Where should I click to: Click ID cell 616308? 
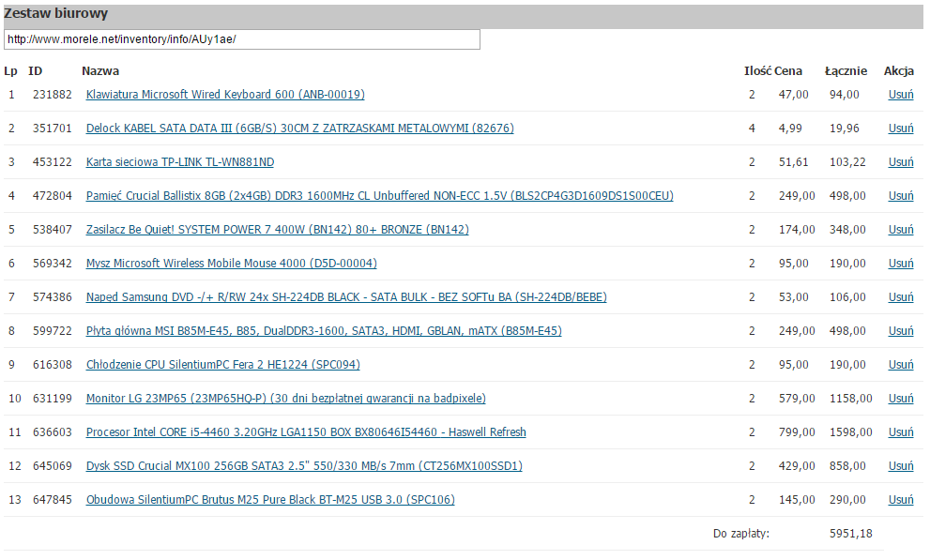coord(53,365)
